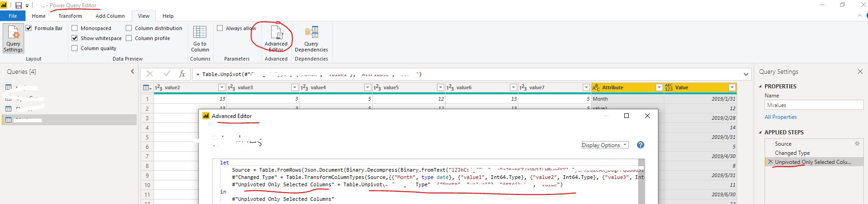The height and width of the screenshot is (204, 868).
Task: Enable Column distribution checkbox
Action: point(129,28)
